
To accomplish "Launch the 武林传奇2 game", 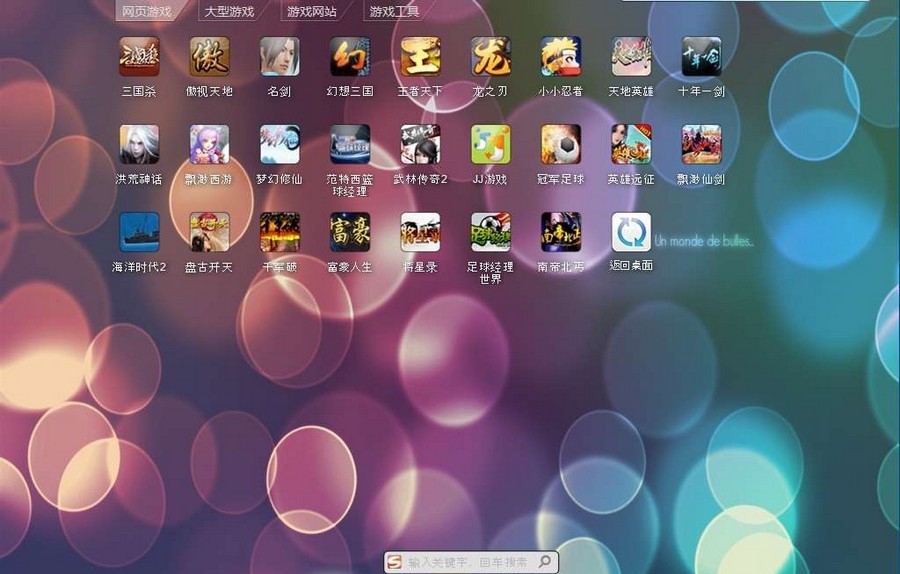I will tap(420, 145).
